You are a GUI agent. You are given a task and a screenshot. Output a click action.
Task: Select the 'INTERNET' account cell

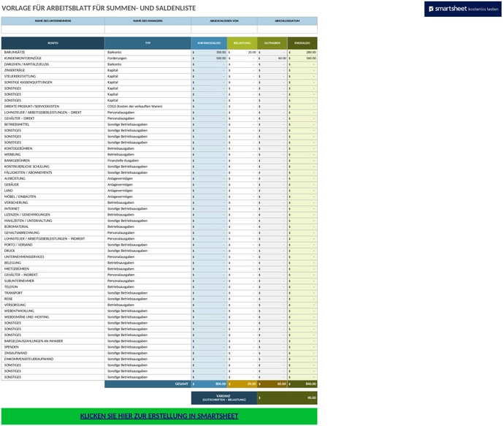[x=53, y=209]
